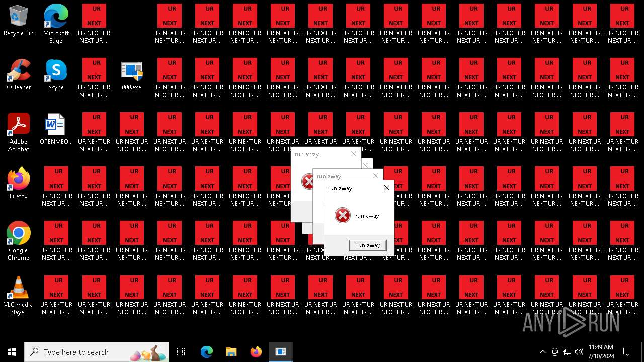Close the middle run away dialog
This screenshot has width=644, height=362.
(375, 176)
